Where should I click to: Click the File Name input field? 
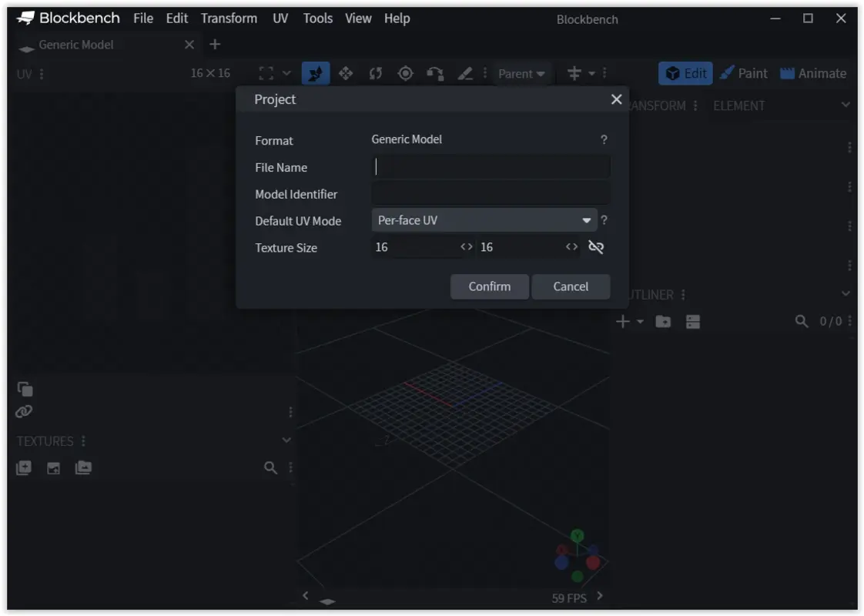click(491, 167)
